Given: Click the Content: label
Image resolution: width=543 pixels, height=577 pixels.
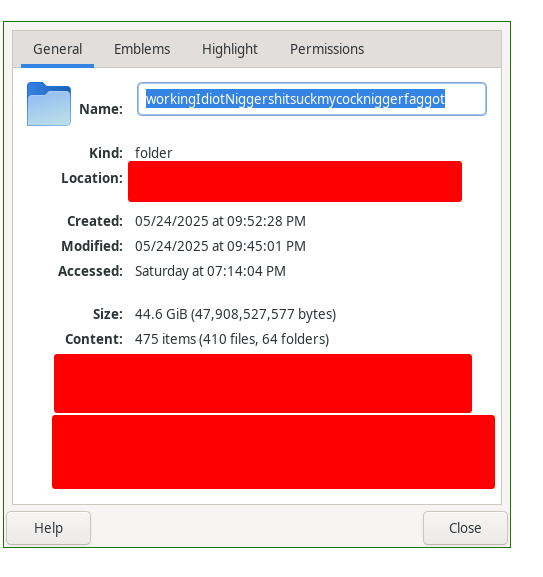Looking at the screenshot, I should 94,339.
